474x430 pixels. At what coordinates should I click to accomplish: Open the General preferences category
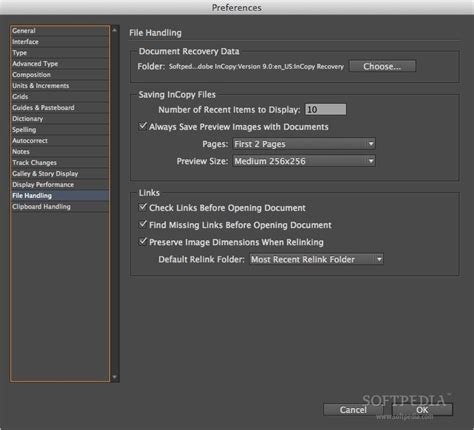(x=60, y=31)
